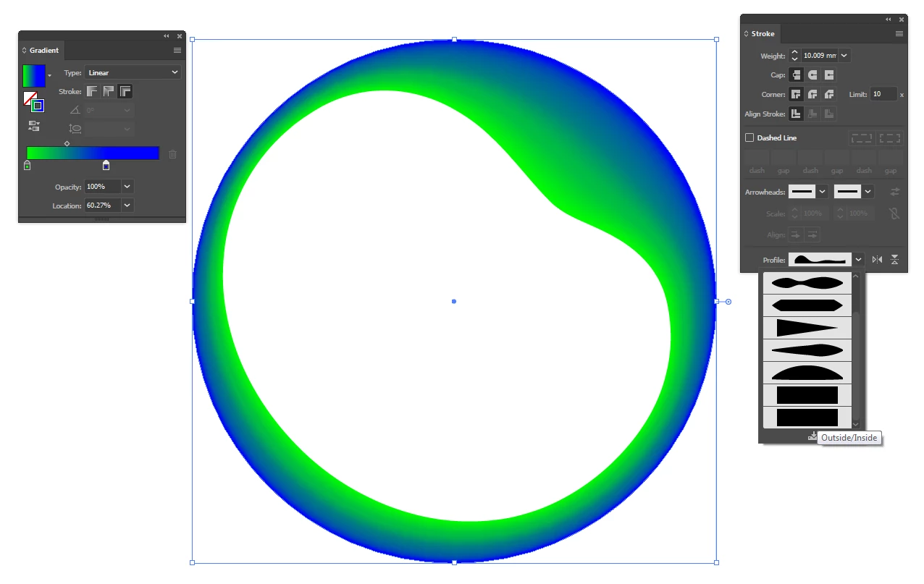The width and height of the screenshot is (924, 584).
Task: Click the gradient midpoint diamond
Action: [67, 143]
